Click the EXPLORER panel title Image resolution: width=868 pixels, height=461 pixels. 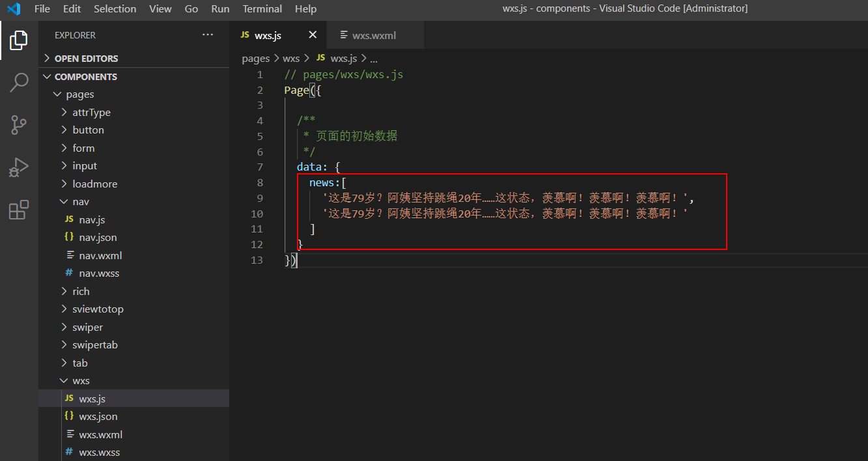pos(75,35)
